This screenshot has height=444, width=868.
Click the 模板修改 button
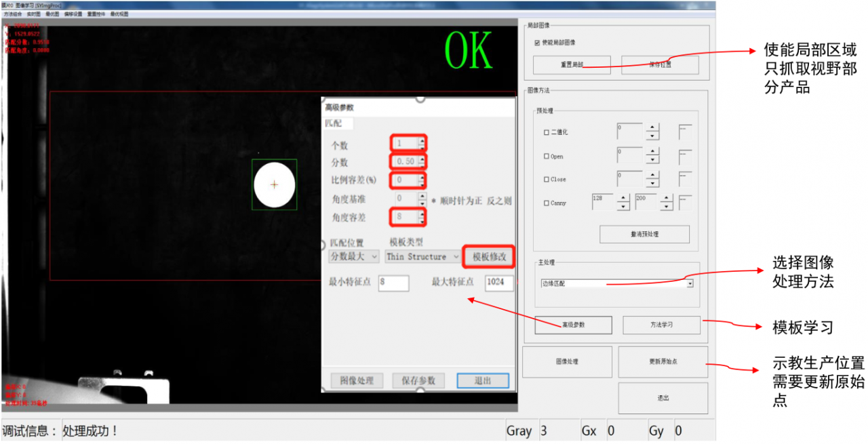(x=488, y=257)
